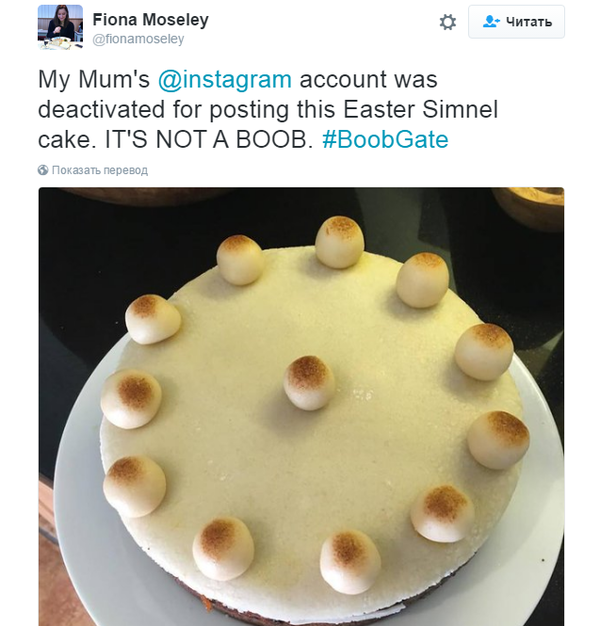The height and width of the screenshot is (626, 600).
Task: Click the Показать перевод translation link
Action: pyautogui.click(x=99, y=170)
